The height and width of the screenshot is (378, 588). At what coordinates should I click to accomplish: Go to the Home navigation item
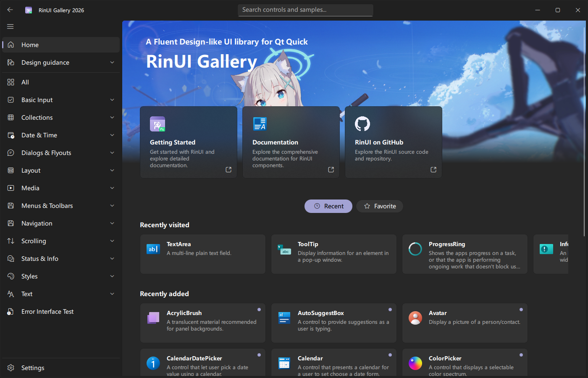61,45
